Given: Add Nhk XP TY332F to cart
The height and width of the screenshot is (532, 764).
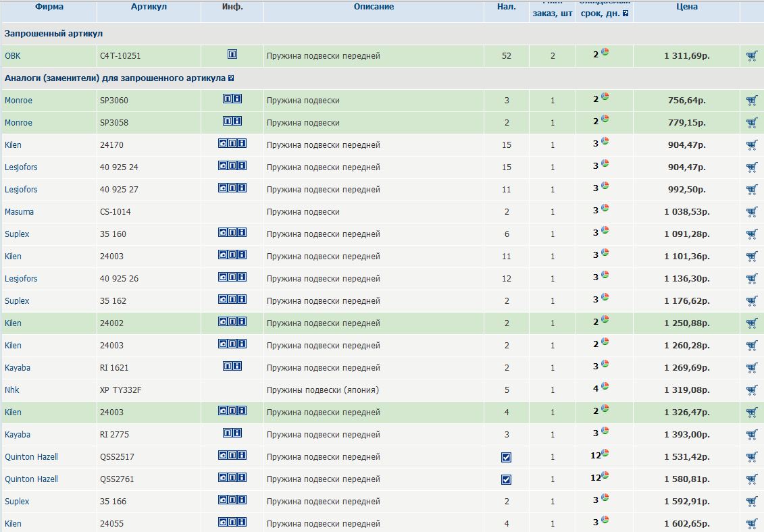Looking at the screenshot, I should tap(752, 390).
